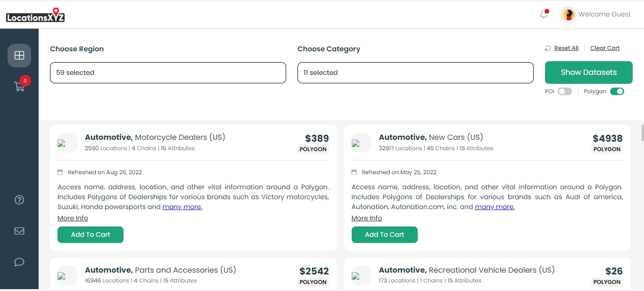Click the Clear Cart link
Viewport: 644px width, 291px height.
[605, 48]
